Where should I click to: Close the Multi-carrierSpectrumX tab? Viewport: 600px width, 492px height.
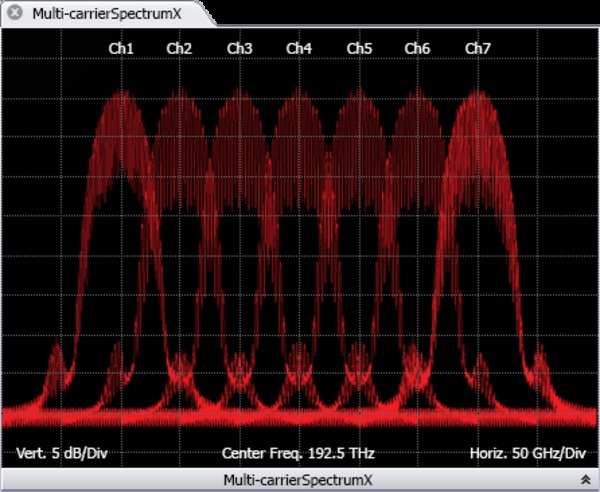tap(15, 14)
